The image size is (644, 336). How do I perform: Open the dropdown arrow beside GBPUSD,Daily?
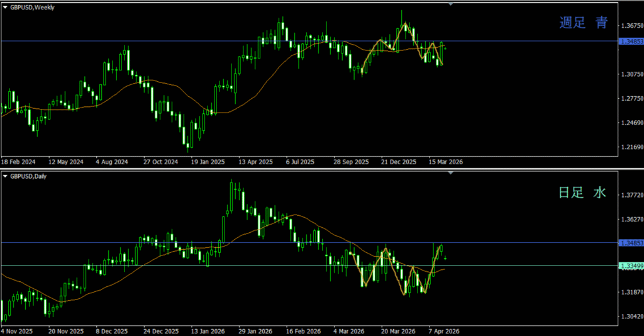click(x=6, y=176)
